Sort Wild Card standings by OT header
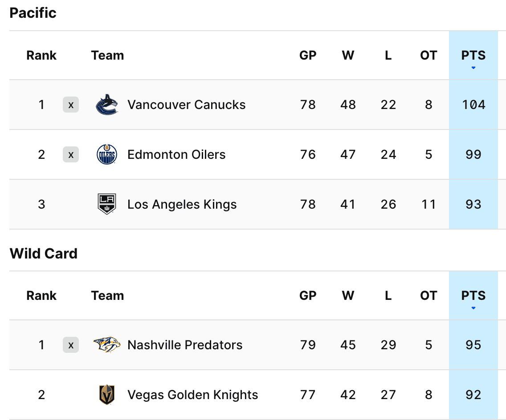This screenshot has height=420, width=506. tap(428, 296)
